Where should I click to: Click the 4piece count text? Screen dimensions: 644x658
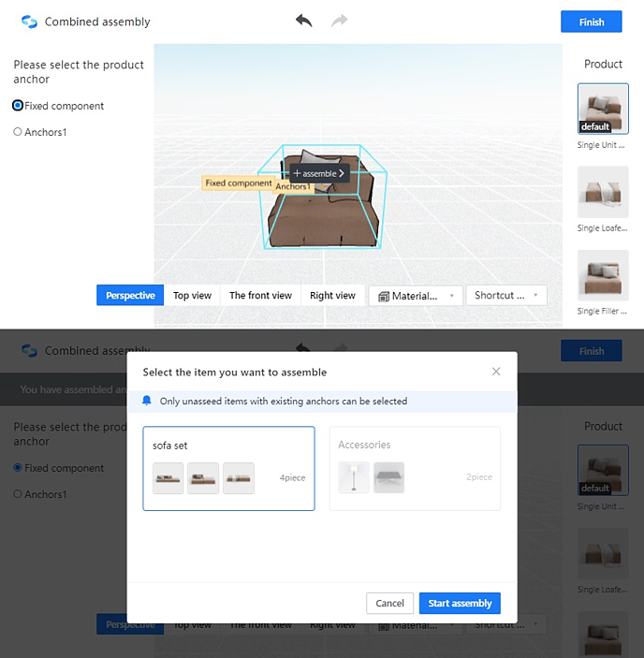pos(292,477)
